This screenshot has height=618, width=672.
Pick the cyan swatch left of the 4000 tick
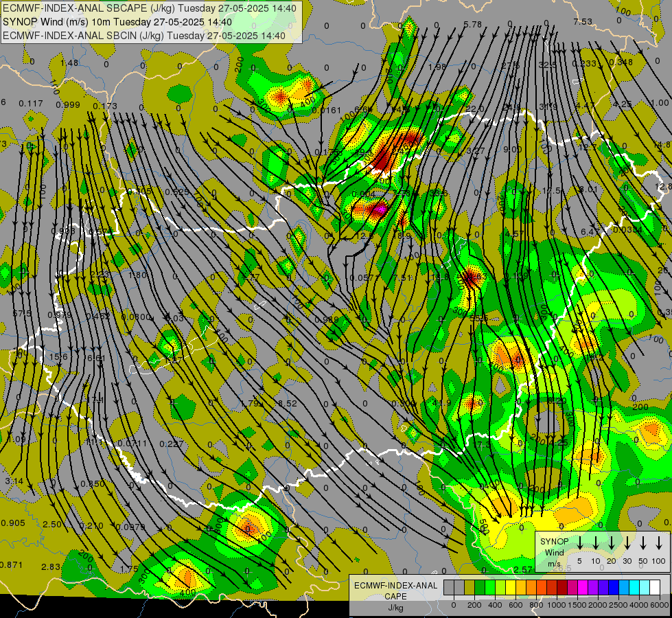(634, 587)
